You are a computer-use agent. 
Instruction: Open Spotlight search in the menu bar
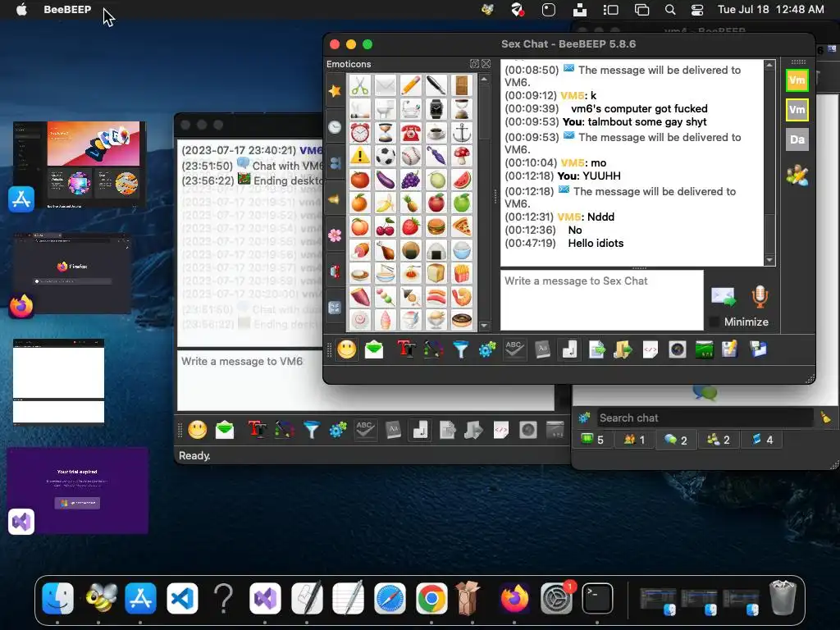click(669, 10)
